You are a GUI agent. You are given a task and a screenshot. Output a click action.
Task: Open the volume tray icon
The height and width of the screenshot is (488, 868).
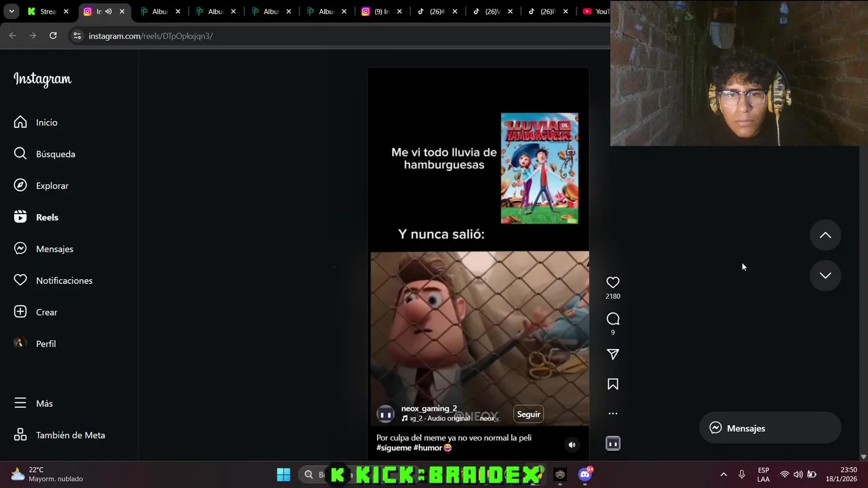click(798, 474)
